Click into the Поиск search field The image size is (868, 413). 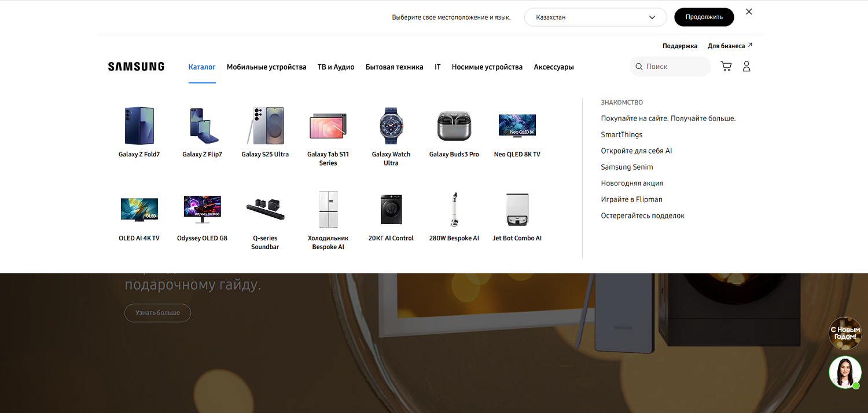674,67
